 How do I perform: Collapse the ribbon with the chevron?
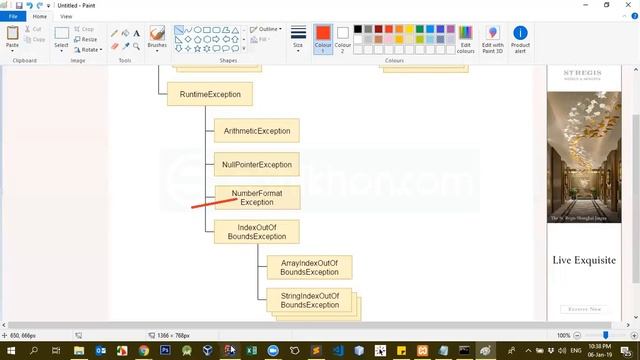coord(624,16)
